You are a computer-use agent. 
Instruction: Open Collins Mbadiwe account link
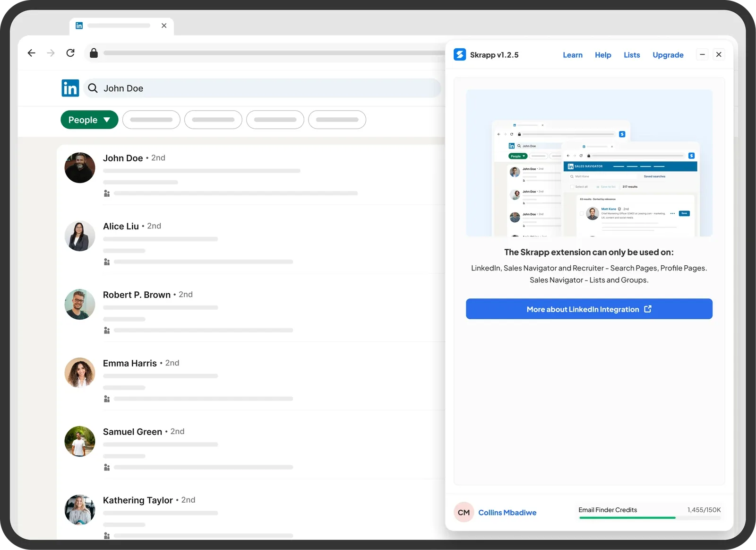click(507, 513)
